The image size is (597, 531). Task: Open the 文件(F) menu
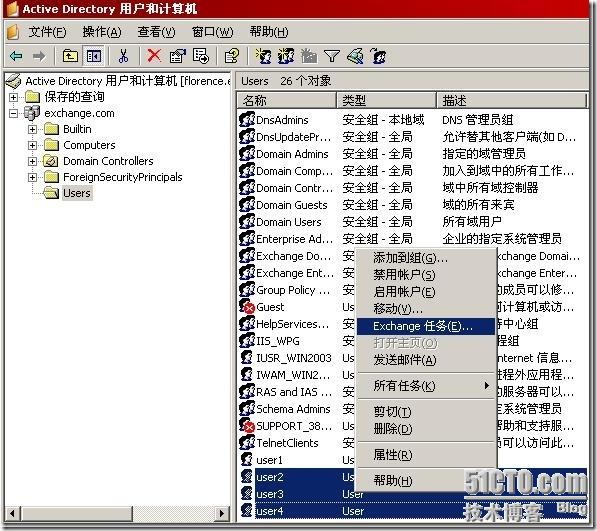tap(47, 32)
